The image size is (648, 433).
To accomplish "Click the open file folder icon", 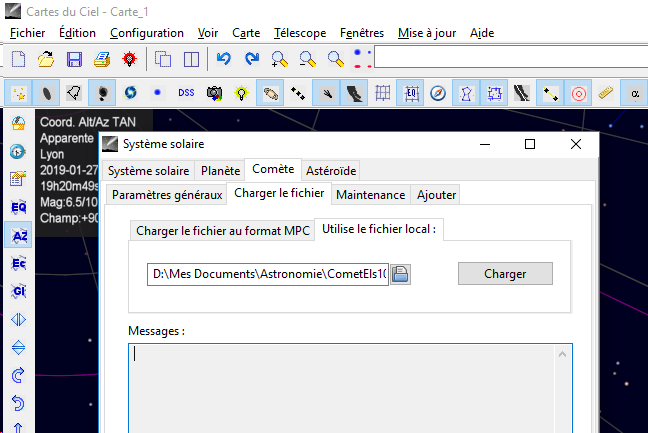I will click(46, 59).
